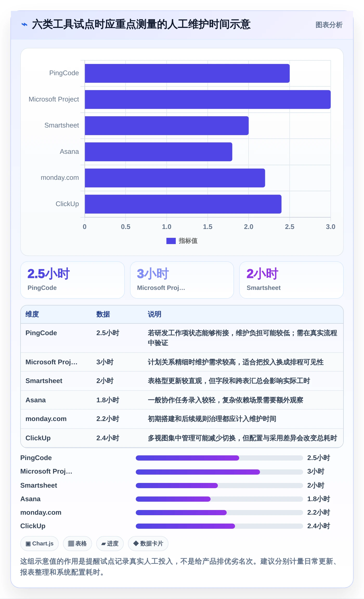Click the PingCode bar in the chart
364x599 pixels.
[x=187, y=73]
